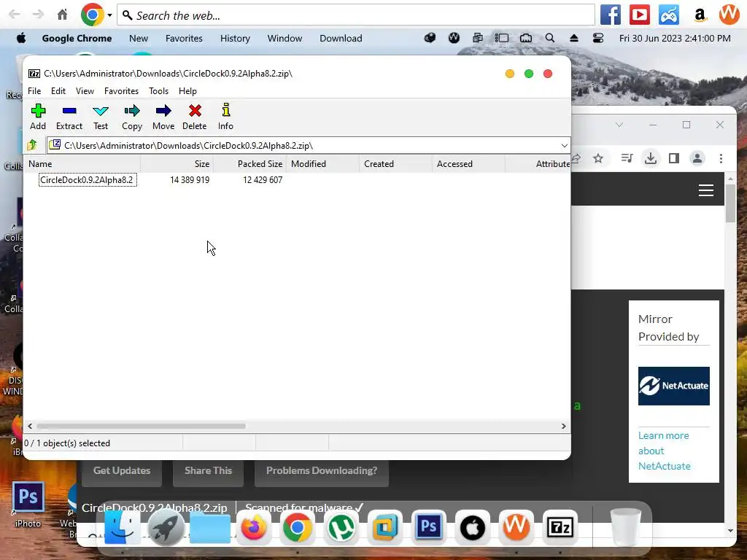Open the View menu in 7-Zip
Screen dimensions: 747x560
[85, 91]
